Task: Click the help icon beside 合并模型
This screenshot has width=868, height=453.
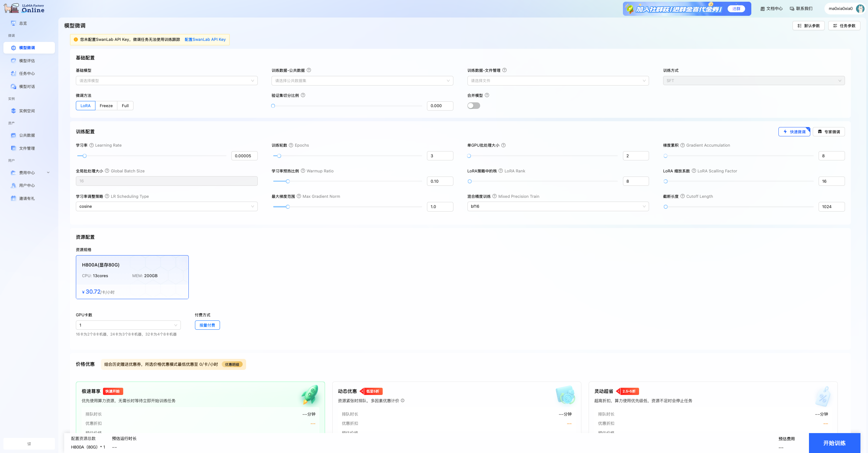Action: pyautogui.click(x=487, y=95)
